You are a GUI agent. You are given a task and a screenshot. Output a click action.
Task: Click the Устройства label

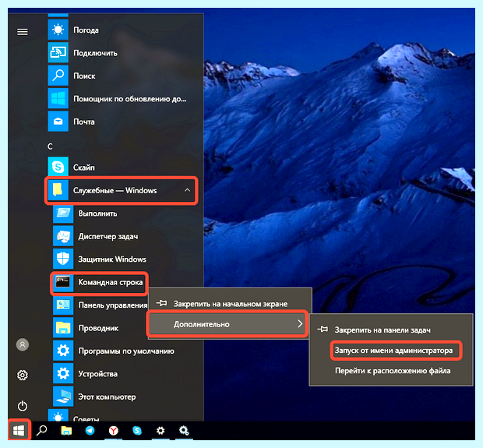coord(97,374)
